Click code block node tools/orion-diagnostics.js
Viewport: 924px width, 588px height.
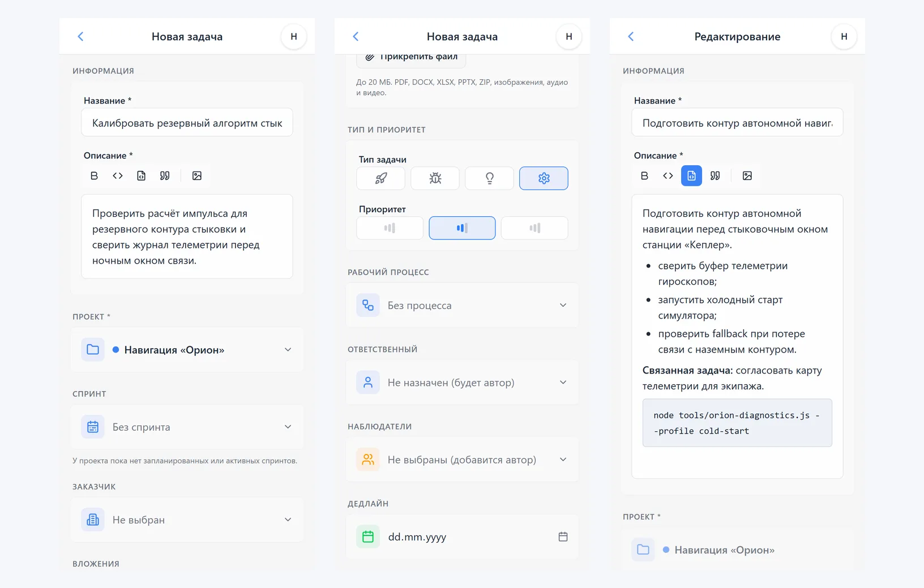tap(737, 423)
